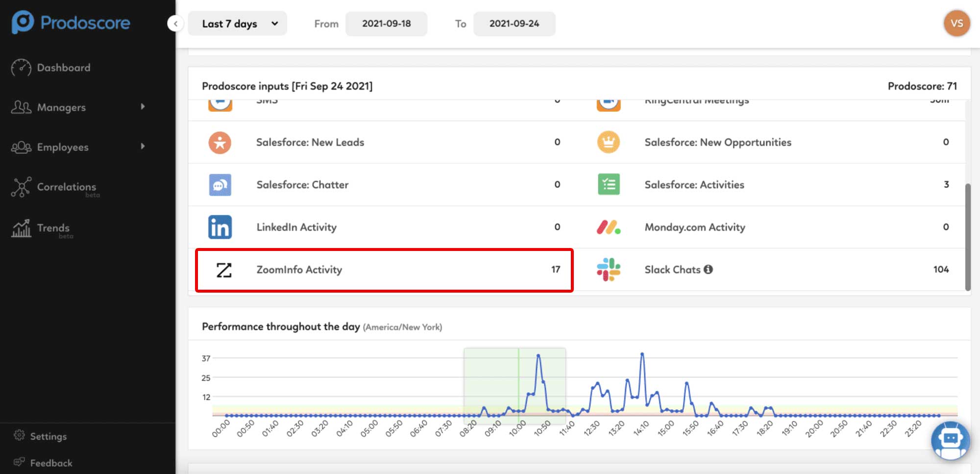Image resolution: width=980 pixels, height=474 pixels.
Task: Click the Prodoscore inputs date heading
Action: (287, 86)
